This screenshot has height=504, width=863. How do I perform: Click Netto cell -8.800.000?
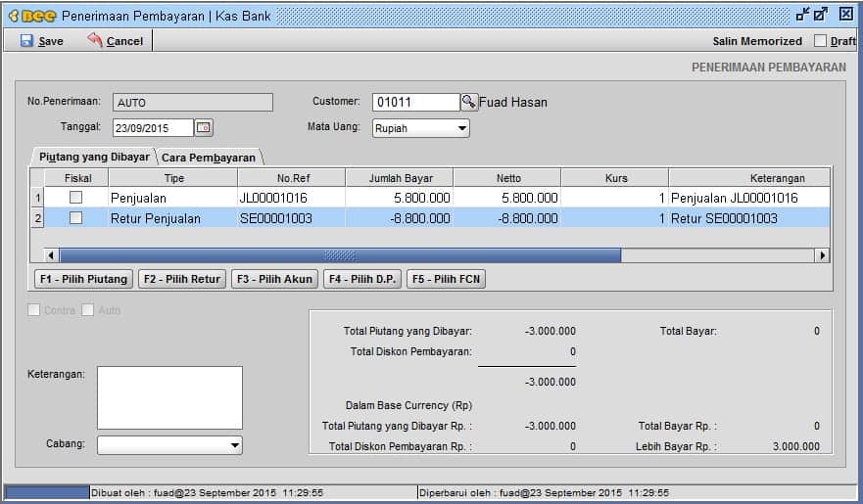coord(507,218)
